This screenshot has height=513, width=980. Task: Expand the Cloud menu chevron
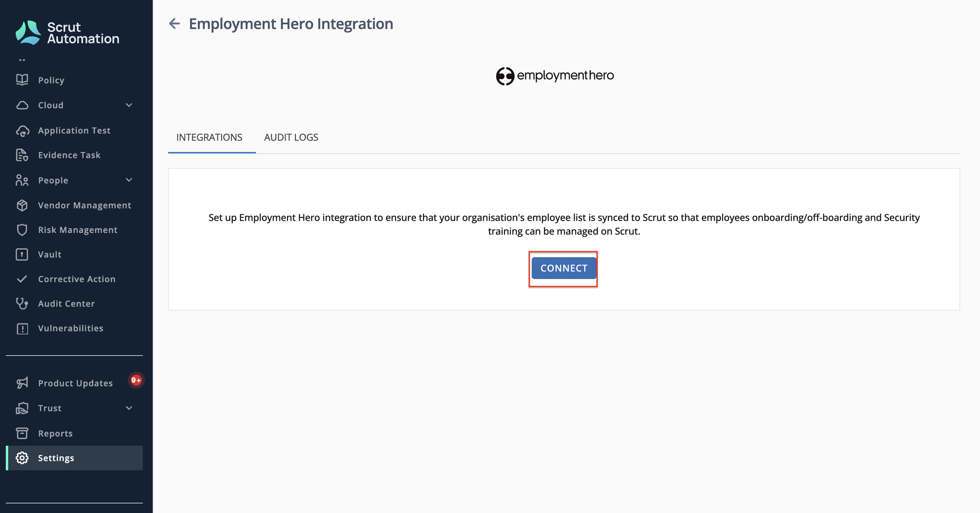point(129,105)
